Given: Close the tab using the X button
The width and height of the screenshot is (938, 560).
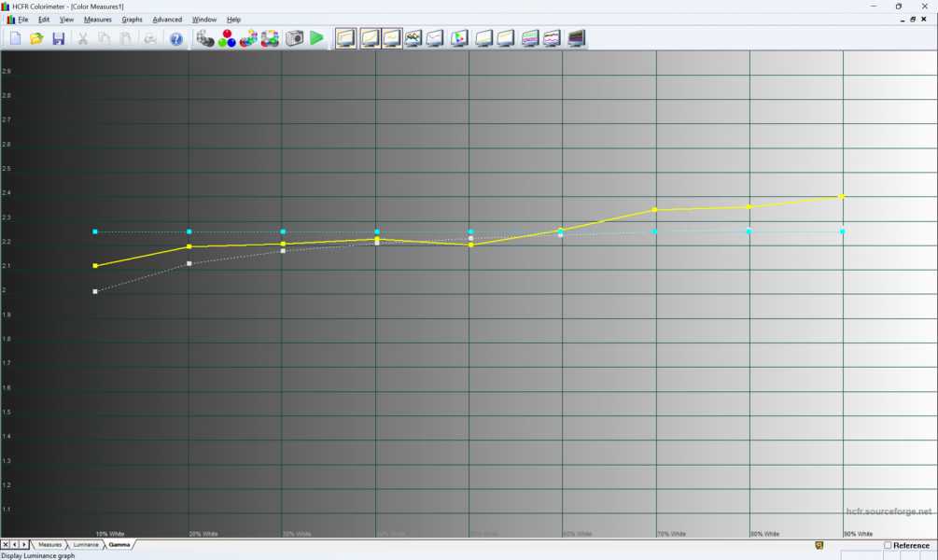Looking at the screenshot, I should click(6, 544).
